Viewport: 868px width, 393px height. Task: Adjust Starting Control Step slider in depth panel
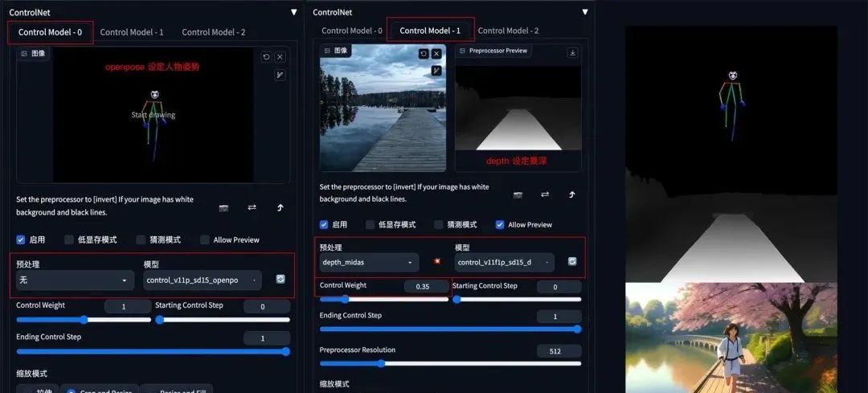point(517,300)
